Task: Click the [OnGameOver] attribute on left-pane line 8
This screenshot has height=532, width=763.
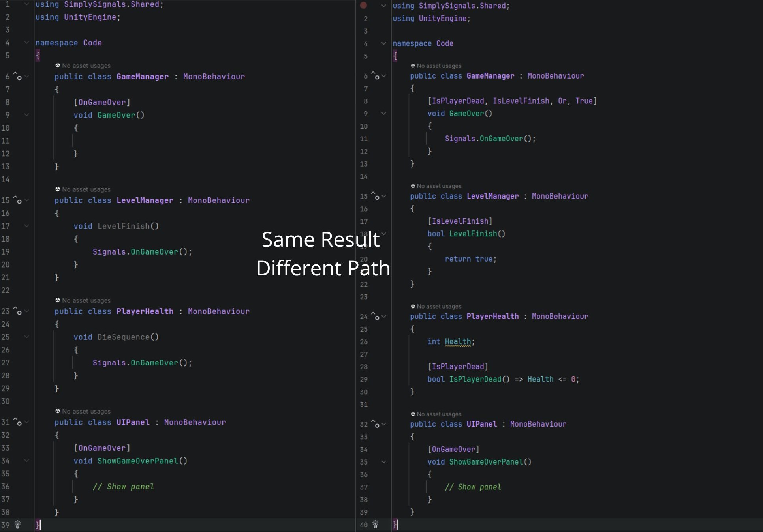Action: point(102,102)
